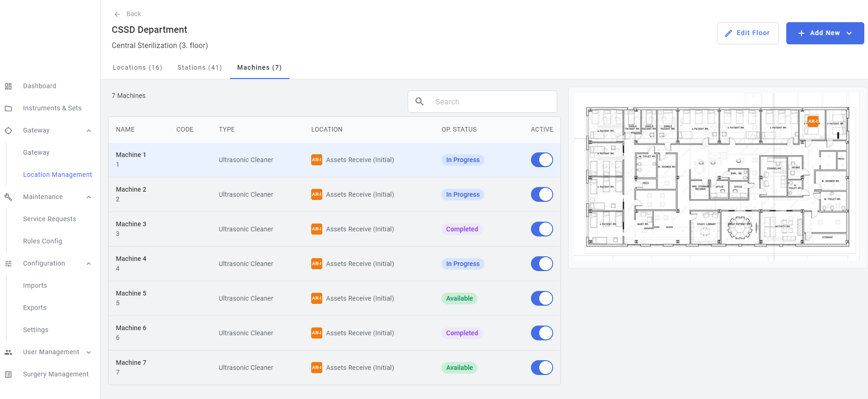Click the AR-I badge in Machine 2 row
Image resolution: width=868 pixels, height=399 pixels.
point(317,194)
